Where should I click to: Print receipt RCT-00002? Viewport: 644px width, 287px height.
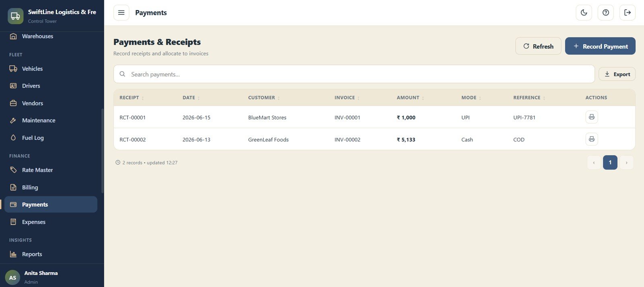592,139
